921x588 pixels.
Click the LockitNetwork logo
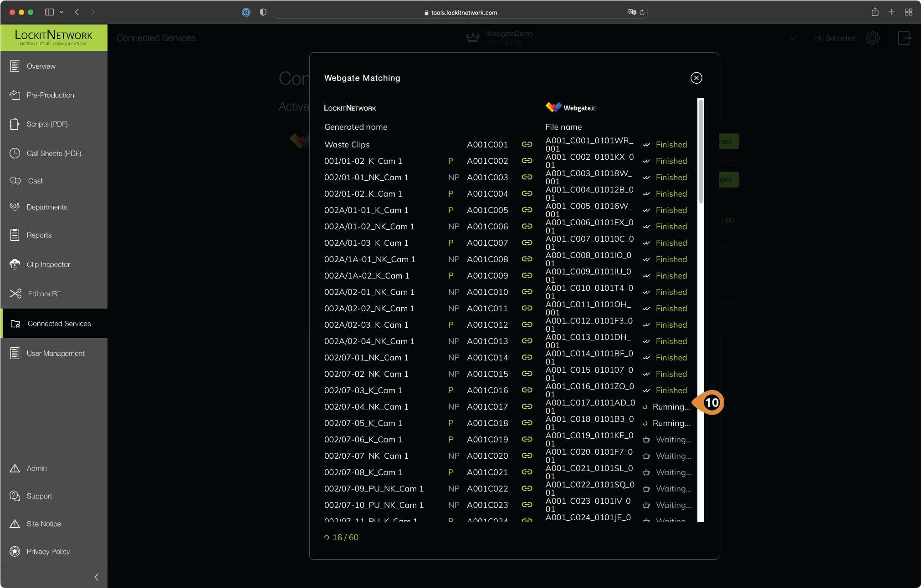click(x=54, y=37)
